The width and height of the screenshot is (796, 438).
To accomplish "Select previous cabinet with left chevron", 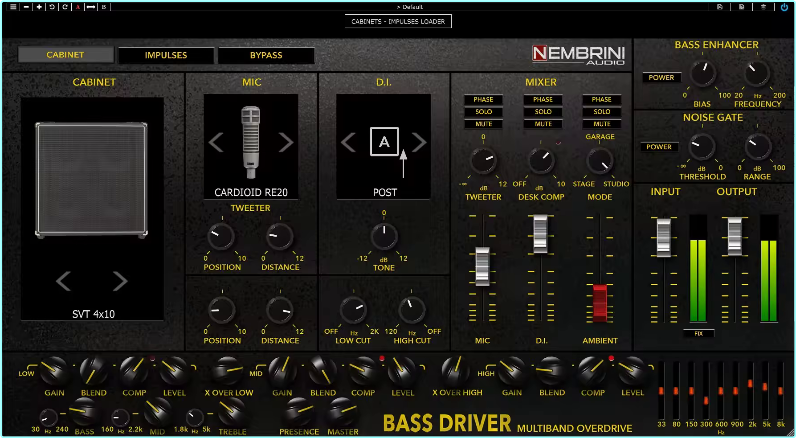I will pos(63,281).
